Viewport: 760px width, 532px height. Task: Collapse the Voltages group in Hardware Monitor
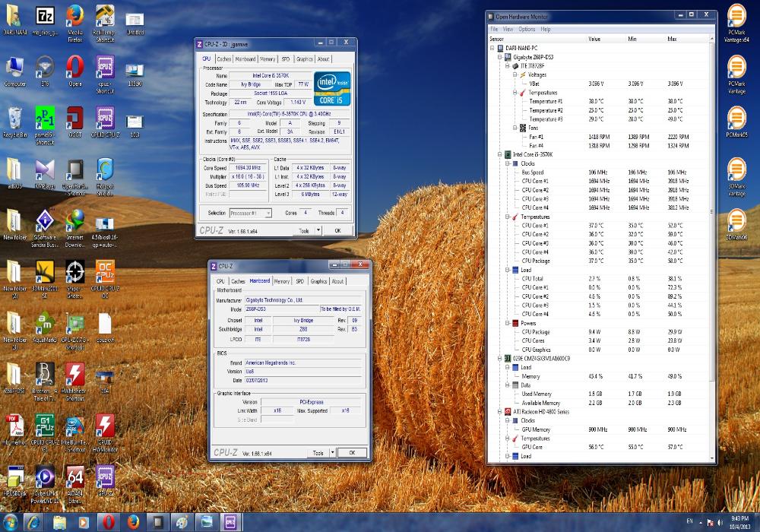[x=515, y=74]
